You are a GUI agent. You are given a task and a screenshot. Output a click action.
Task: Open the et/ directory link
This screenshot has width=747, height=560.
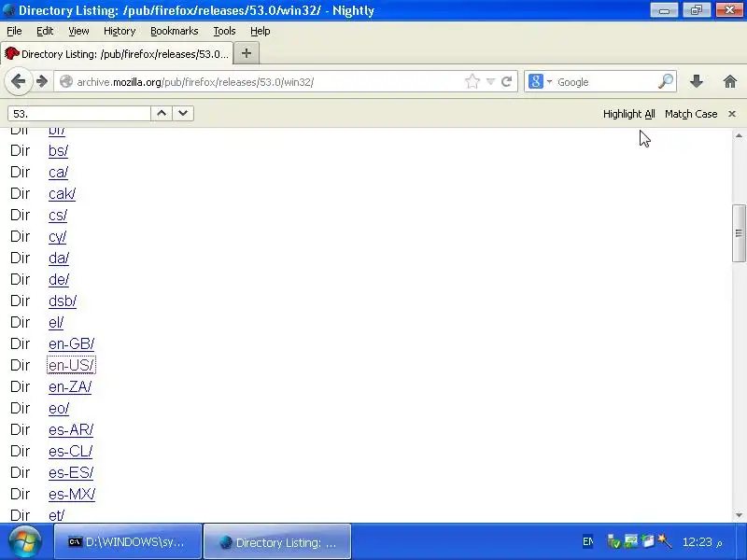coord(56,515)
